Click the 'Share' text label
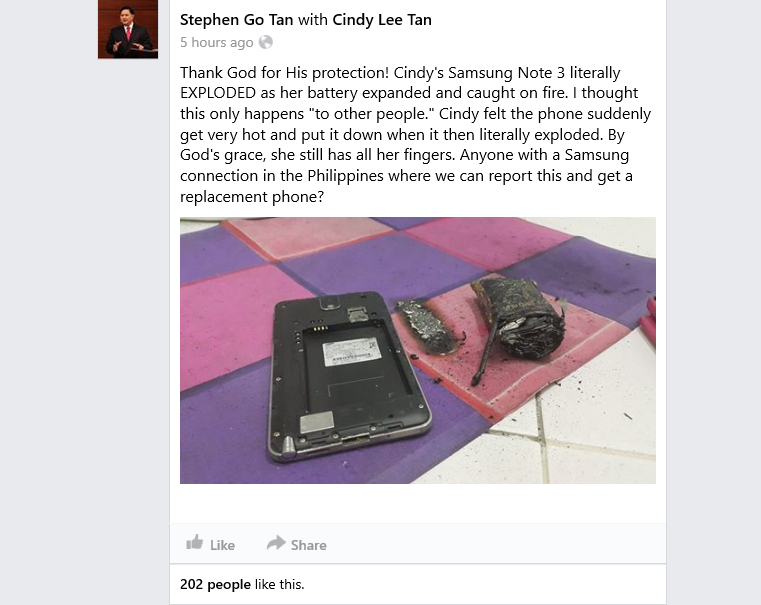761x605 pixels. coord(309,545)
